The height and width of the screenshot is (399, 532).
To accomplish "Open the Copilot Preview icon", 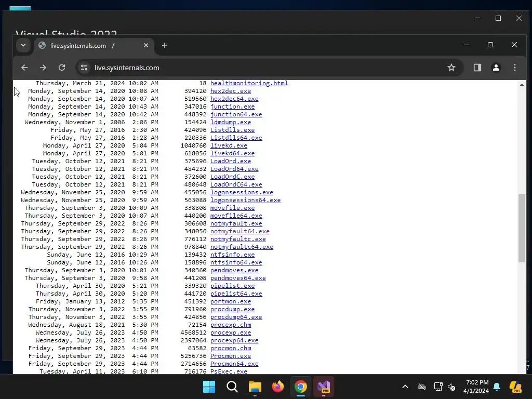I will tap(515, 387).
